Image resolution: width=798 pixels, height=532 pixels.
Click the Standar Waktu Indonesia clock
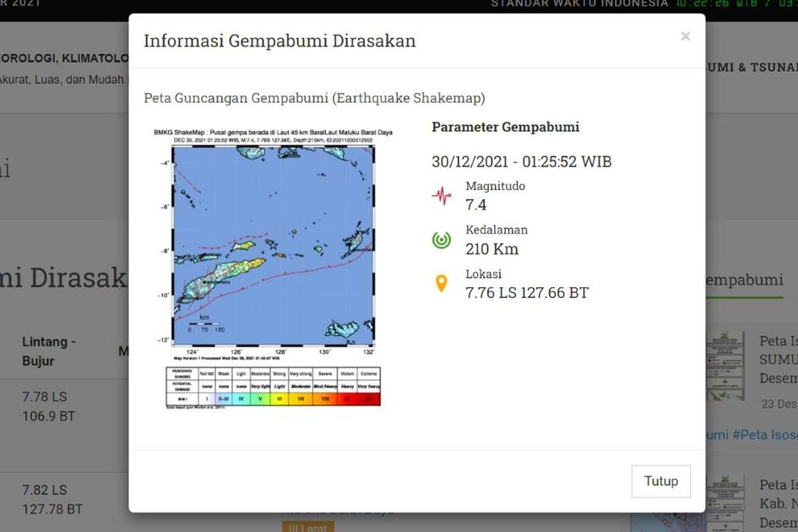643,3
